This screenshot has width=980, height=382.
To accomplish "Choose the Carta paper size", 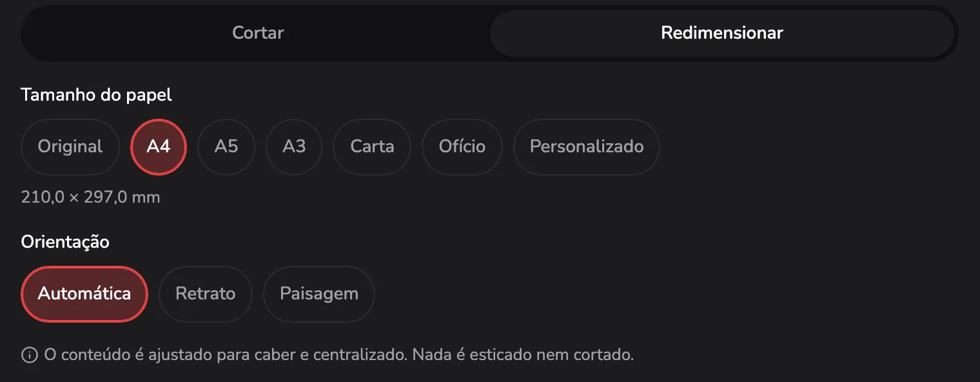I will tap(372, 146).
